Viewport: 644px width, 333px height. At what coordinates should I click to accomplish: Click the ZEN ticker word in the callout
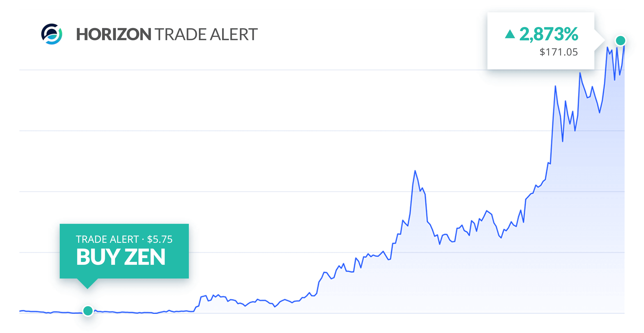[144, 257]
